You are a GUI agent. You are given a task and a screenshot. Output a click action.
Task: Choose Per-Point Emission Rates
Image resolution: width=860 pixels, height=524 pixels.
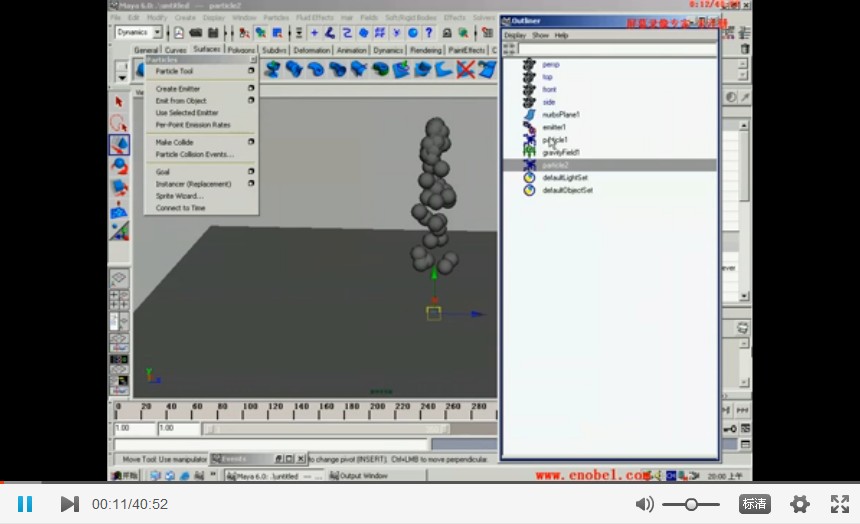(193, 125)
